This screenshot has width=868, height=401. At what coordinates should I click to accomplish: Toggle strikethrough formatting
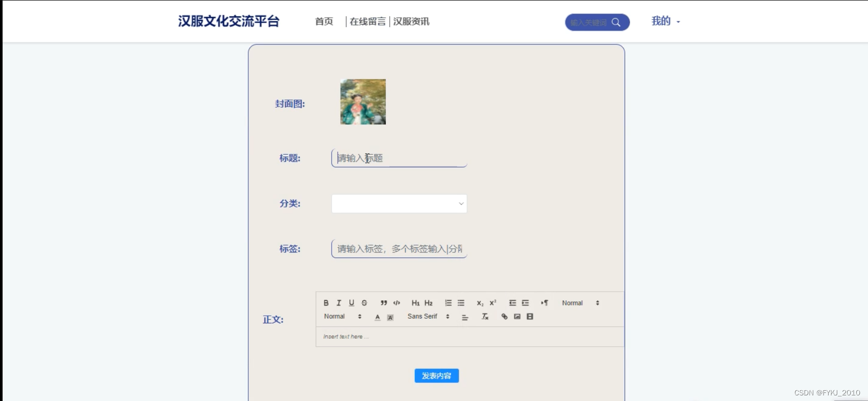[x=364, y=303]
